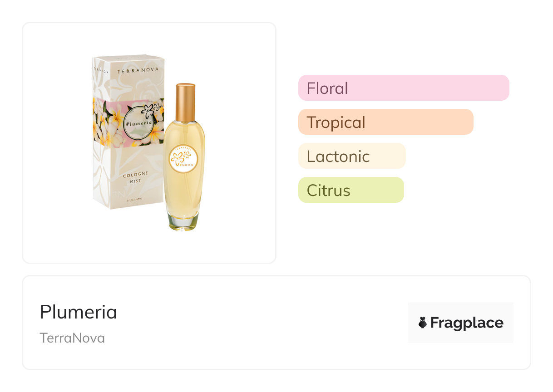This screenshot has width=553, height=392.
Task: Click the vertical TerraNova text on box side
Action: pyautogui.click(x=101, y=71)
